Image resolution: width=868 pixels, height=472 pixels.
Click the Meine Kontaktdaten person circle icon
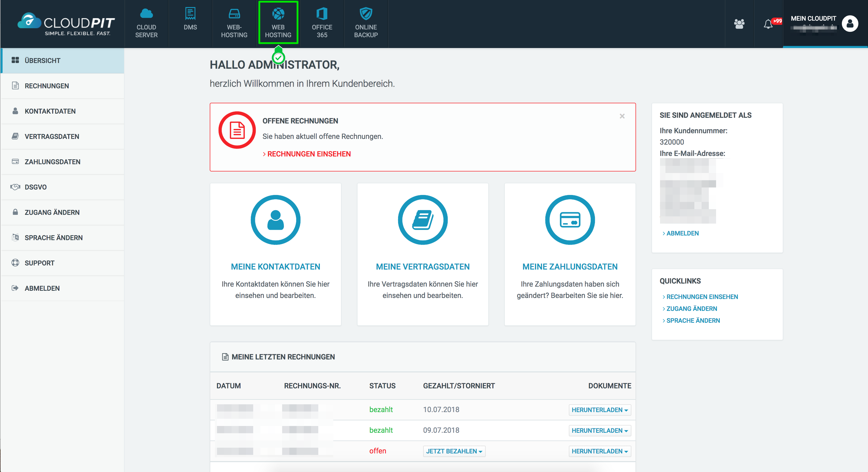[x=275, y=220]
